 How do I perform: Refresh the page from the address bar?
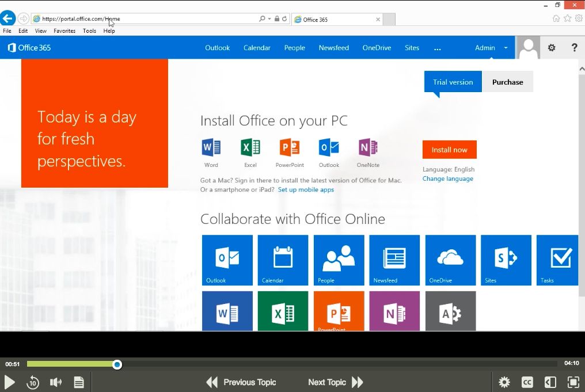click(x=284, y=18)
